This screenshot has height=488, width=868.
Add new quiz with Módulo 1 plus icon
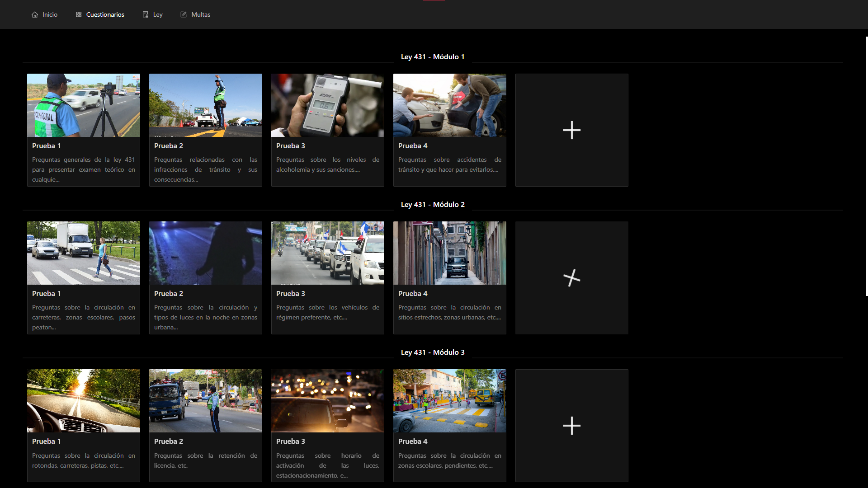[x=571, y=130]
